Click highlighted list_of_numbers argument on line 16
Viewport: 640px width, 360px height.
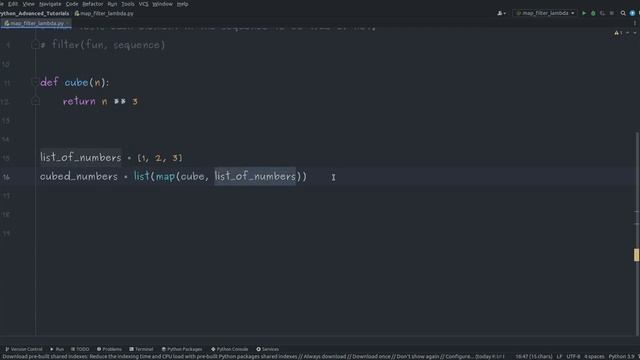[x=255, y=176]
